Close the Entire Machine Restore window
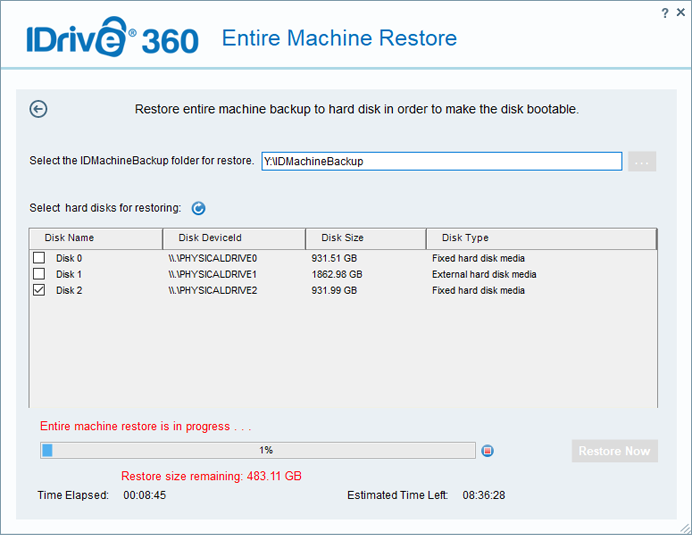 click(x=681, y=12)
